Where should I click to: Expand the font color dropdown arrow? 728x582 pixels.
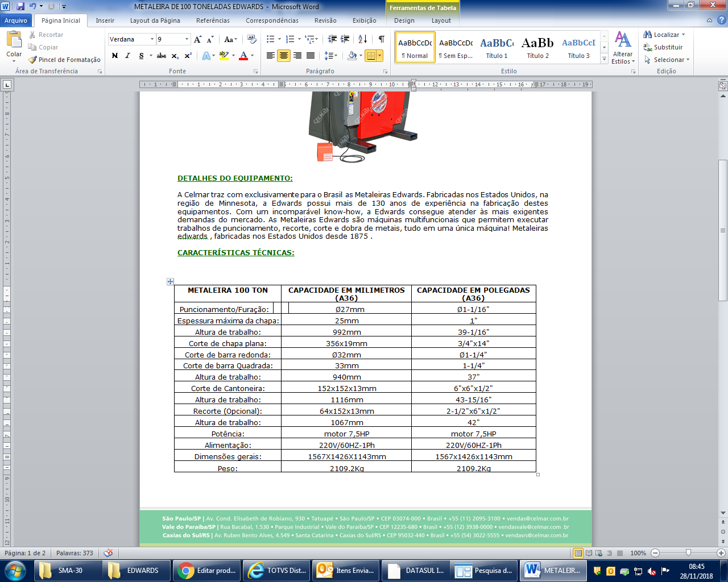click(x=253, y=56)
